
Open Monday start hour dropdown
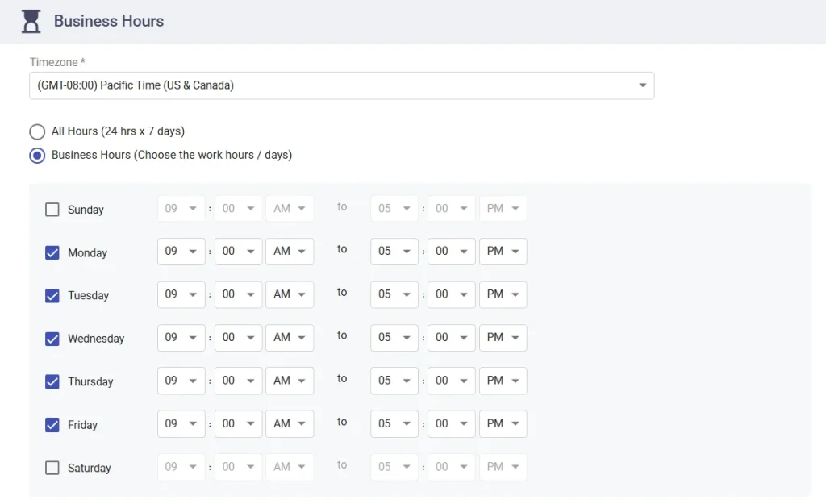pos(181,252)
